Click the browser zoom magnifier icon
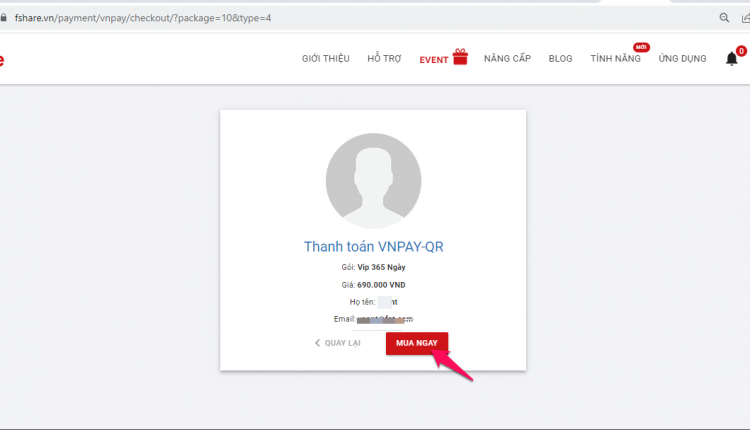 point(724,18)
